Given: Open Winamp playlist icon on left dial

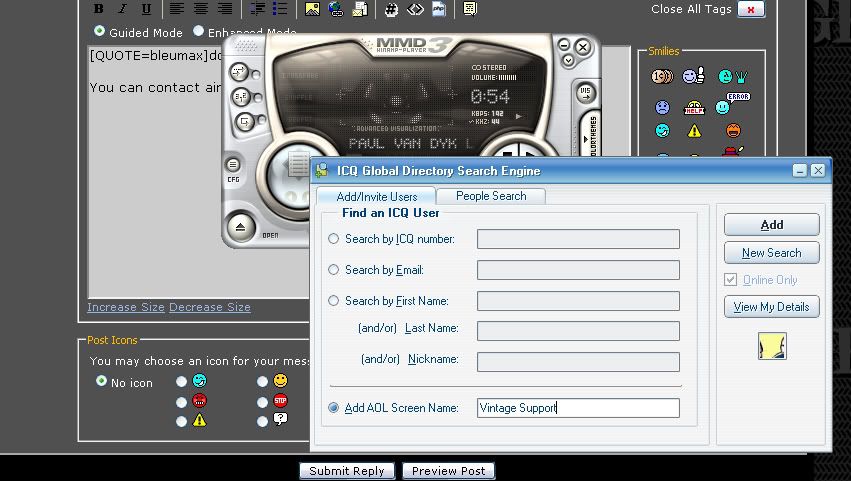Looking at the screenshot, I should [298, 165].
